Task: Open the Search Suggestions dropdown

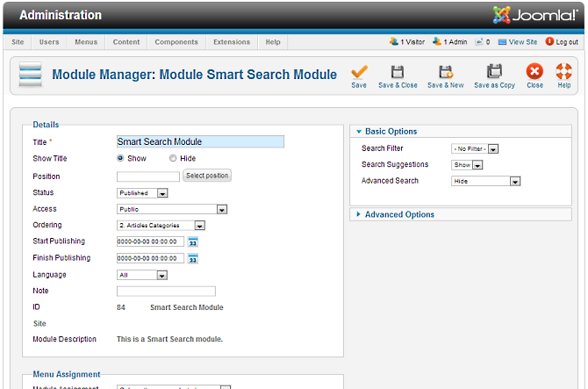Action: [x=467, y=165]
